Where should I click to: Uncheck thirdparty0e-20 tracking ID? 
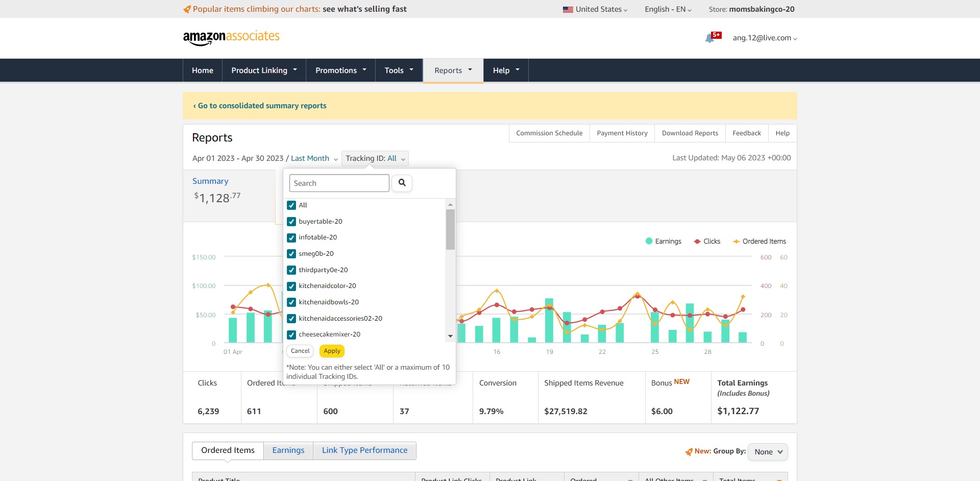pyautogui.click(x=291, y=270)
